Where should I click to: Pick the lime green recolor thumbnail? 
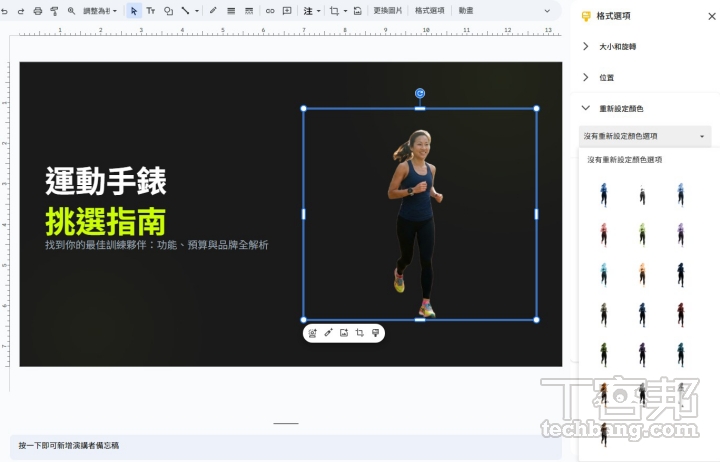coord(642,235)
